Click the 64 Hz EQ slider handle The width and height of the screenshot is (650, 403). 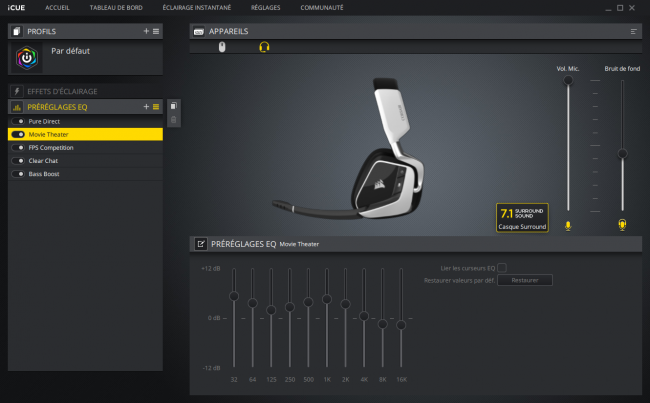(x=252, y=303)
